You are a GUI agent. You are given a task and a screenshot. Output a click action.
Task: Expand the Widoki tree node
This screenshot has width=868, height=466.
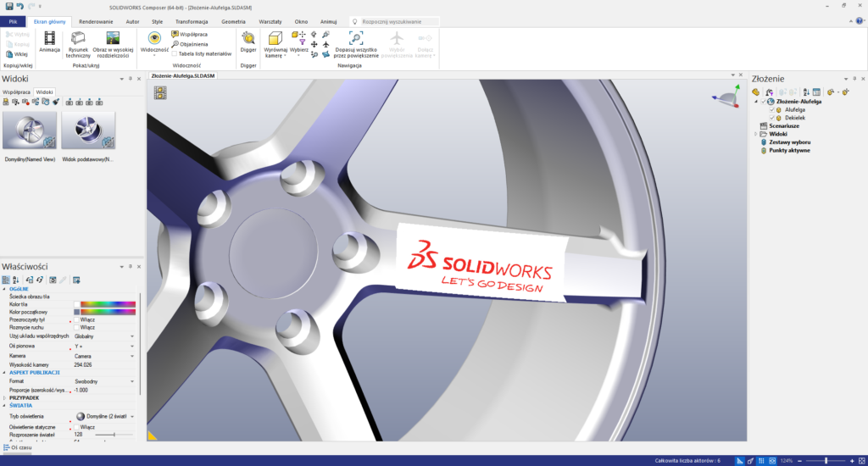pyautogui.click(x=755, y=134)
